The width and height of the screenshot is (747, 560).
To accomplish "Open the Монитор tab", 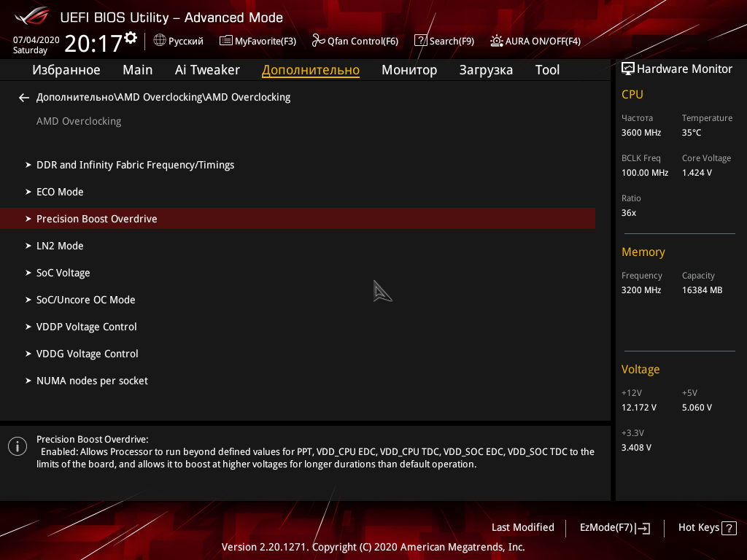I will pyautogui.click(x=409, y=70).
